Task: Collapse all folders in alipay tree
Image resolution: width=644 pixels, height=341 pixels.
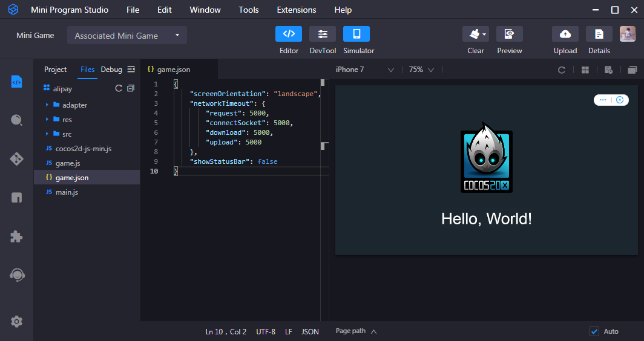Action: 131,88
